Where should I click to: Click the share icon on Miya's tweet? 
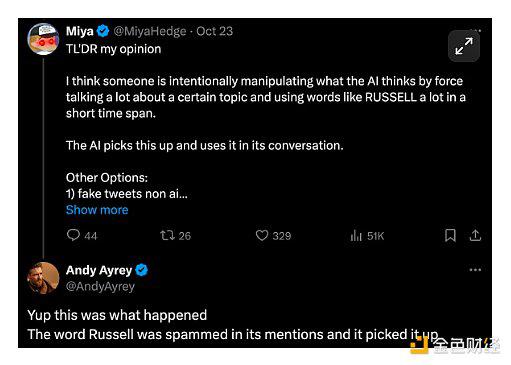click(475, 235)
